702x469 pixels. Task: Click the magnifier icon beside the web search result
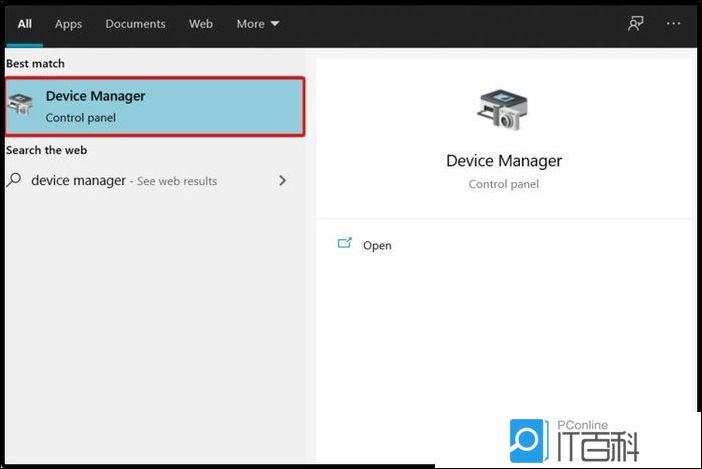click(14, 181)
